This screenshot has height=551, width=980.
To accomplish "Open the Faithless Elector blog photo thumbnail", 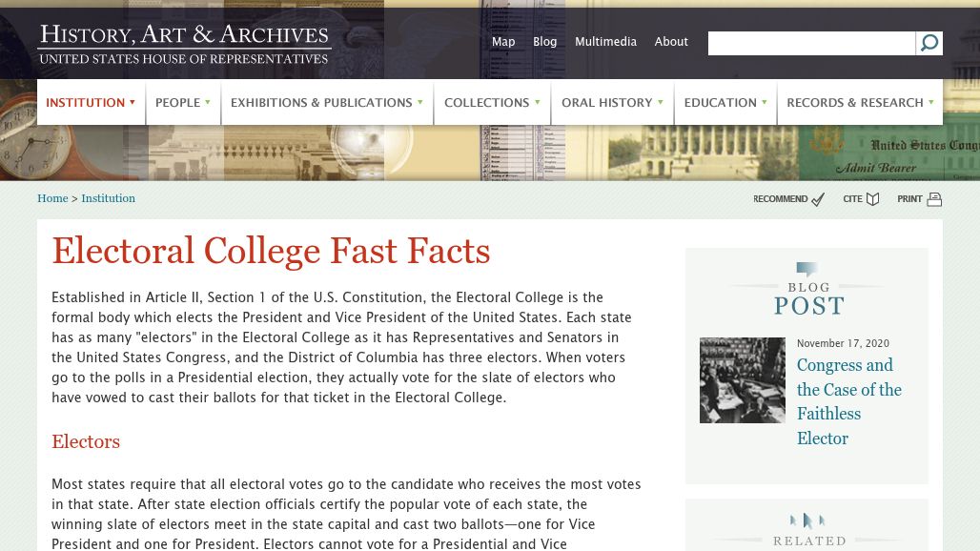I will coord(743,380).
